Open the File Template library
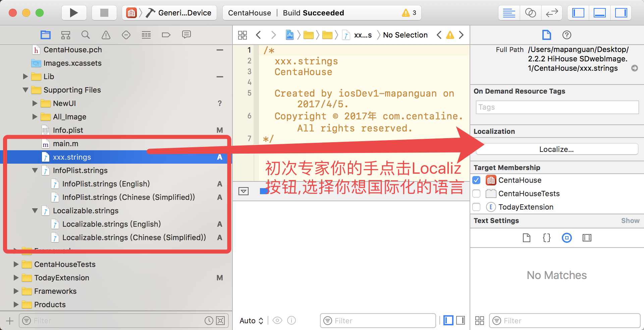The width and height of the screenshot is (644, 330). click(x=527, y=238)
